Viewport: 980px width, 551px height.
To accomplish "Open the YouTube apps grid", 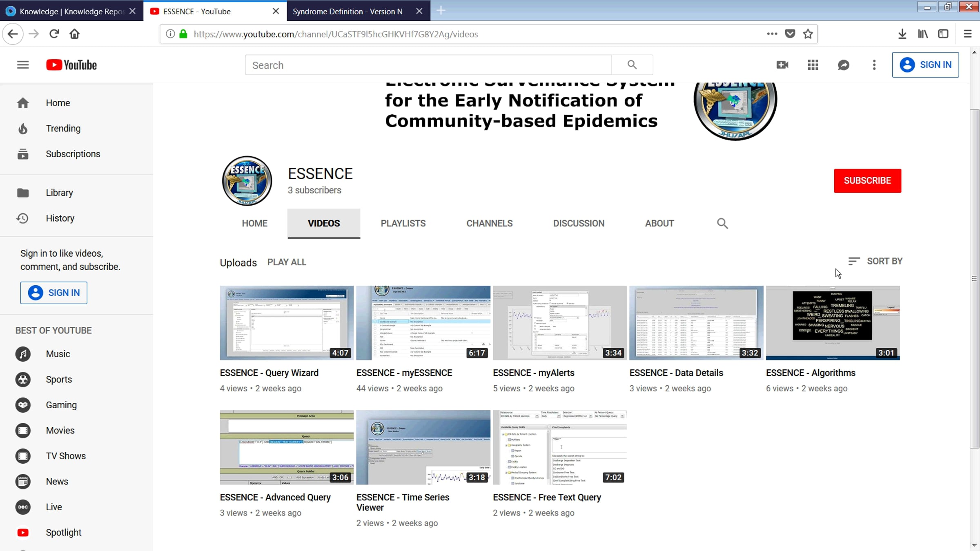I will [813, 65].
